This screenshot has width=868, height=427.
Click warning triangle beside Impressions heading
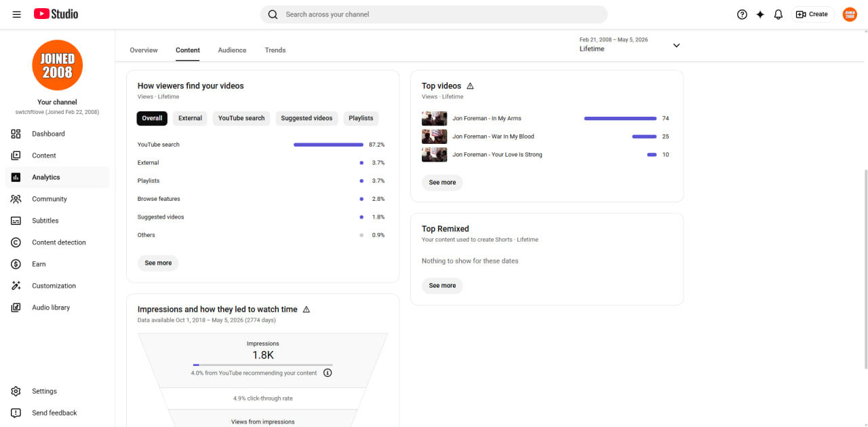(307, 310)
